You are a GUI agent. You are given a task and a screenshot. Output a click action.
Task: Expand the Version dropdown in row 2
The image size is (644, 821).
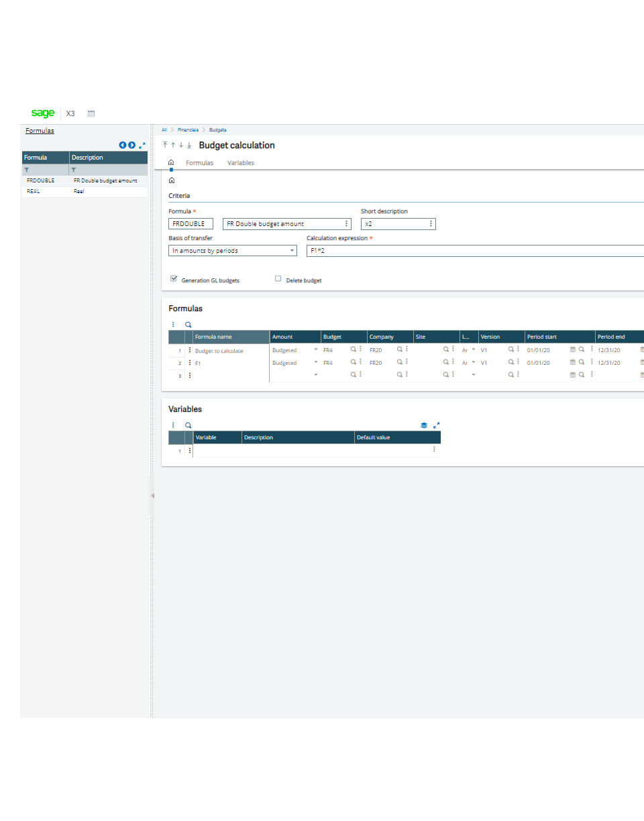coord(472,363)
